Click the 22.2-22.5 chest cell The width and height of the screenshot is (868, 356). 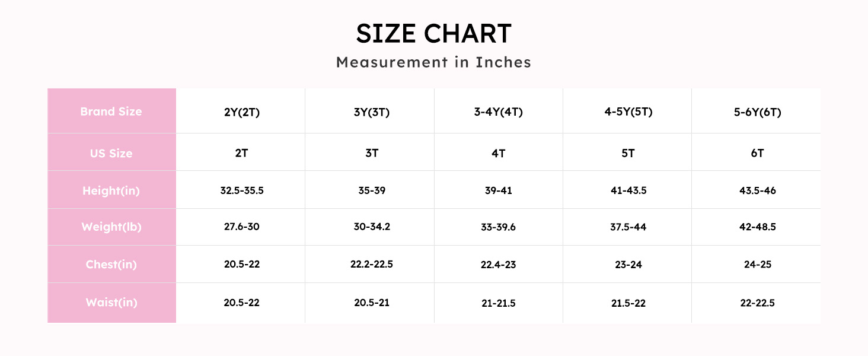point(371,265)
